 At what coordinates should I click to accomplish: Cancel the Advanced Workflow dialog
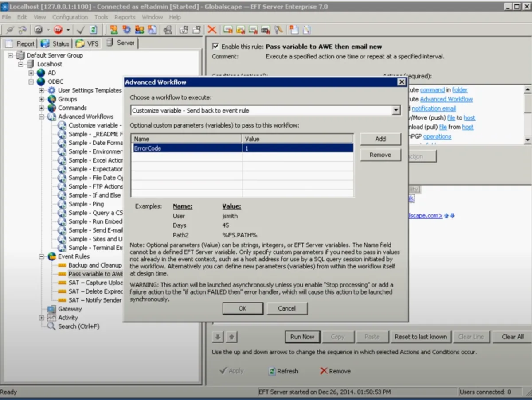287,308
